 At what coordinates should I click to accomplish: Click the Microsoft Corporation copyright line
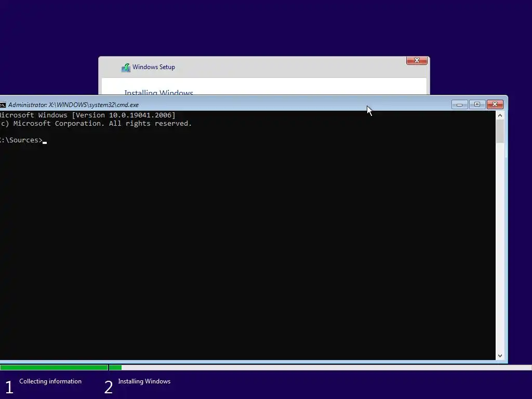pos(96,124)
